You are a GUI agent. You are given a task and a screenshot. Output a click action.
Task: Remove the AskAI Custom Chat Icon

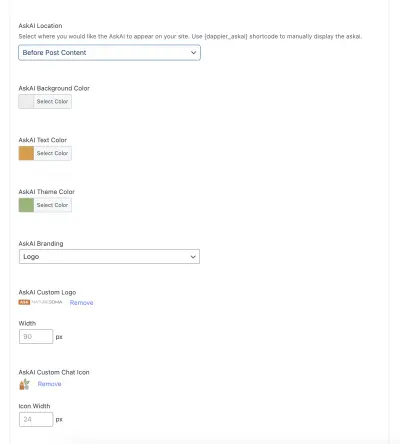click(x=49, y=384)
